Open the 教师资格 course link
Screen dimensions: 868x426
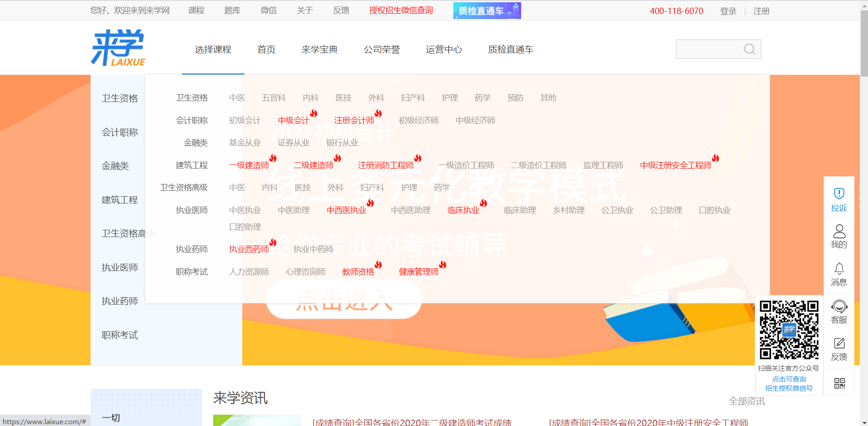[x=358, y=272]
